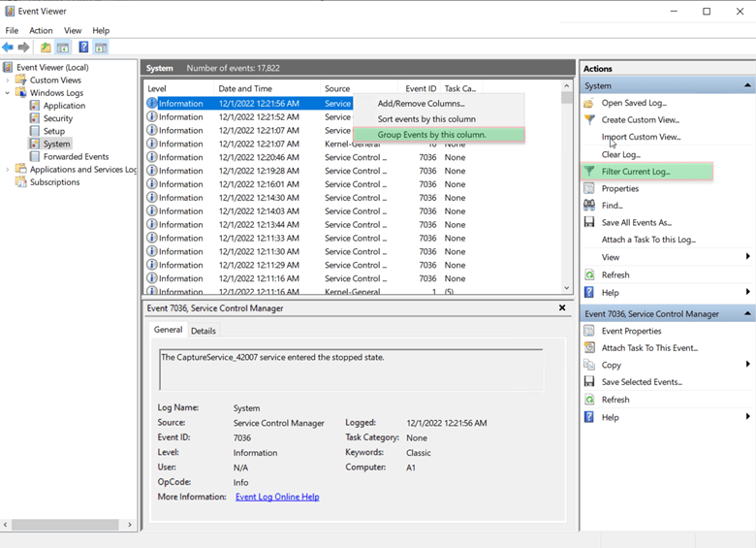Click the Copy icon in Actions pane
Viewport: 756px width, 548px height.
pos(589,365)
